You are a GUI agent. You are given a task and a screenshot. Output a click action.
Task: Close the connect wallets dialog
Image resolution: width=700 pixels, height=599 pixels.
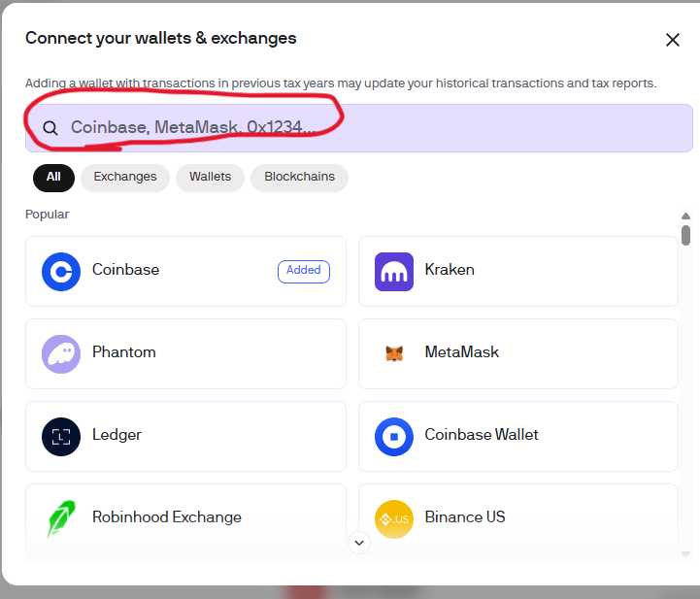tap(672, 40)
